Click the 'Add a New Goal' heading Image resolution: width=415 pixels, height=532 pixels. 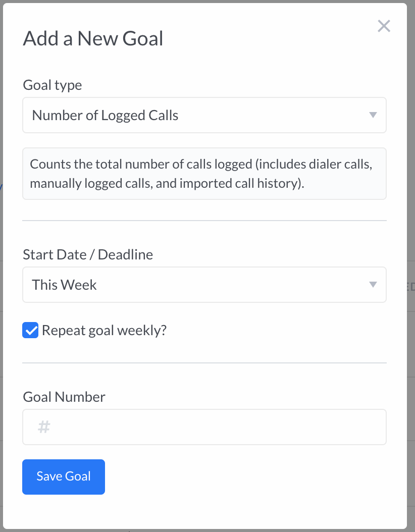coord(93,38)
